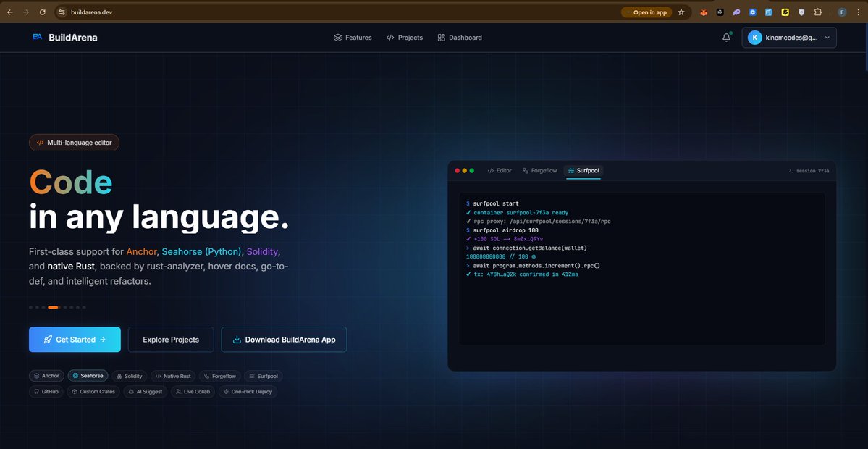Switch to Surfpool tab in demo window
The image size is (868, 449).
[x=583, y=170]
